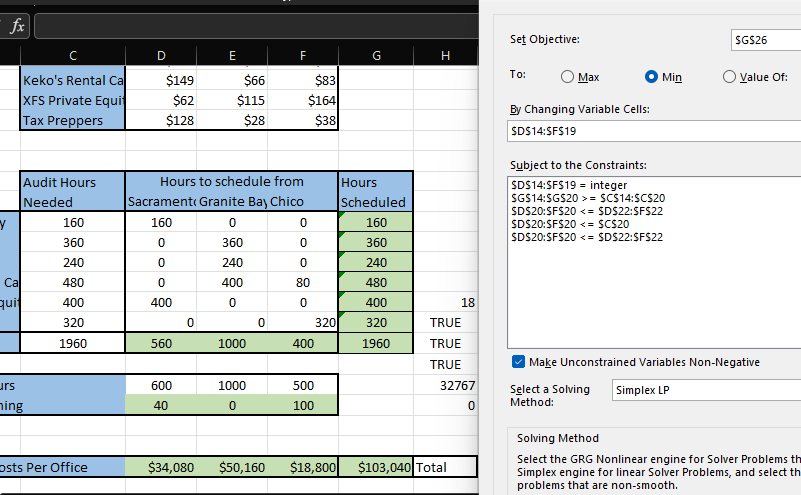Image resolution: width=801 pixels, height=495 pixels.
Task: Click cell XFS Private Equit
Action: [x=73, y=100]
